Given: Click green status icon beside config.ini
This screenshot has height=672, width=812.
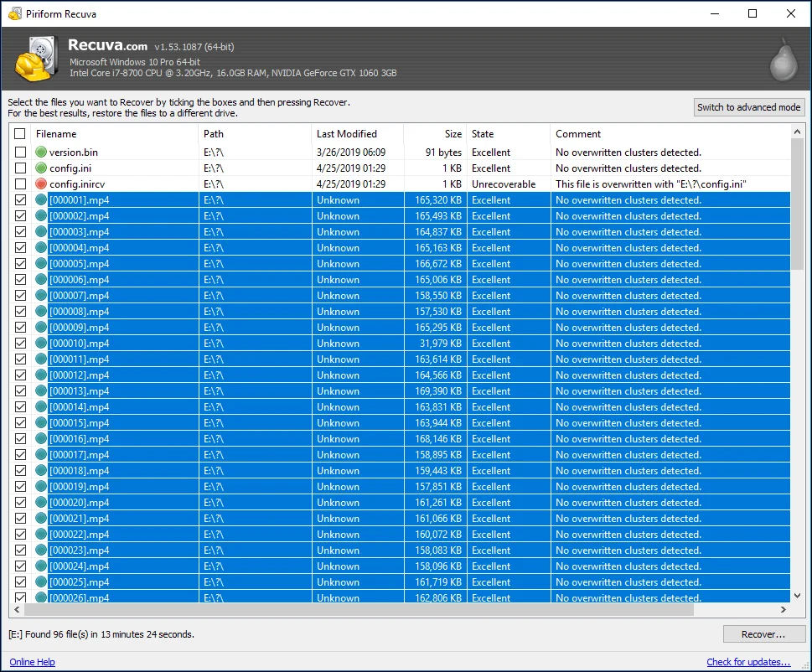Looking at the screenshot, I should tap(41, 168).
